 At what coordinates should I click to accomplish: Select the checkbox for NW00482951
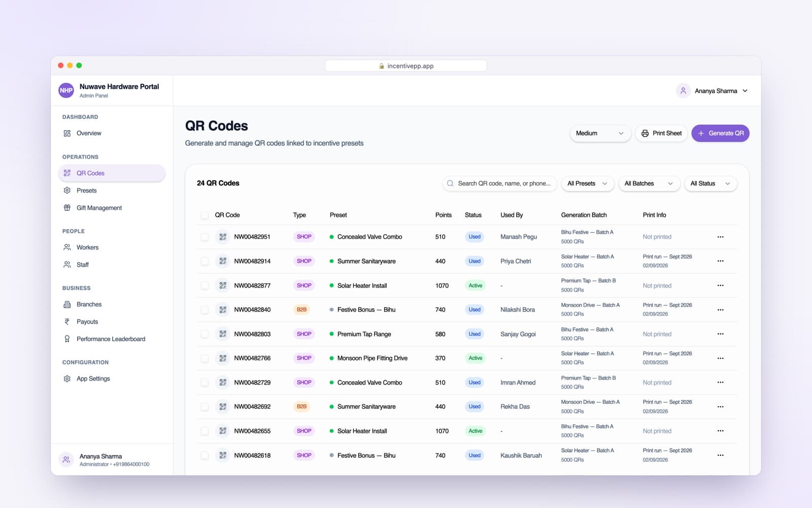pos(205,237)
